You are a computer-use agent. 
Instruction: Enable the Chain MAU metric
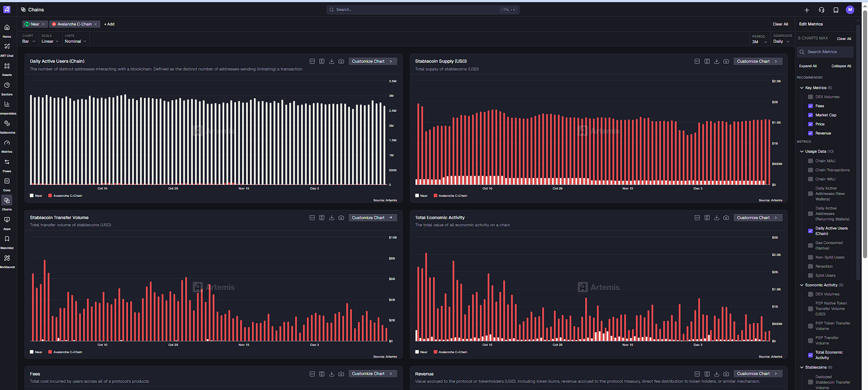[x=810, y=161]
